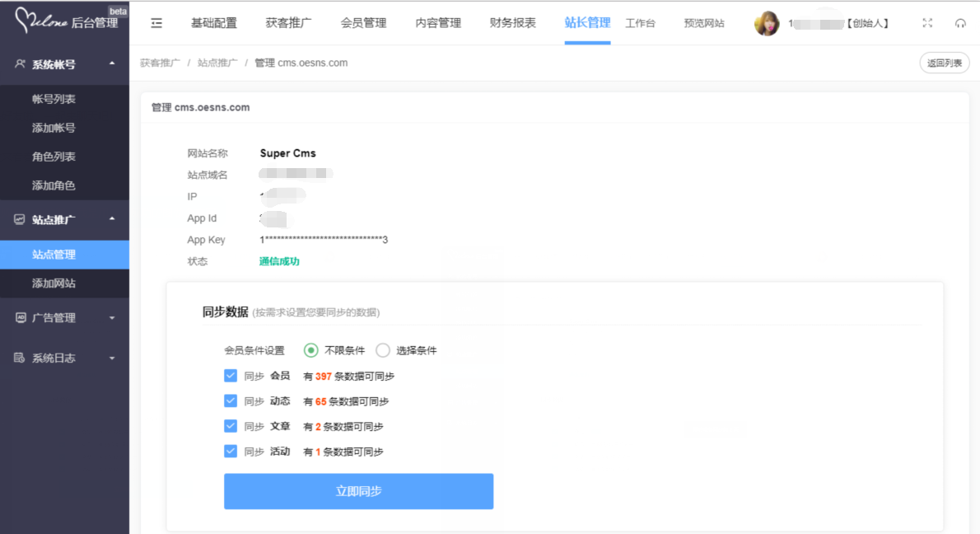The height and width of the screenshot is (534, 980).
Task: Collapse the 系统帐号 sidebar section
Action: coord(112,63)
